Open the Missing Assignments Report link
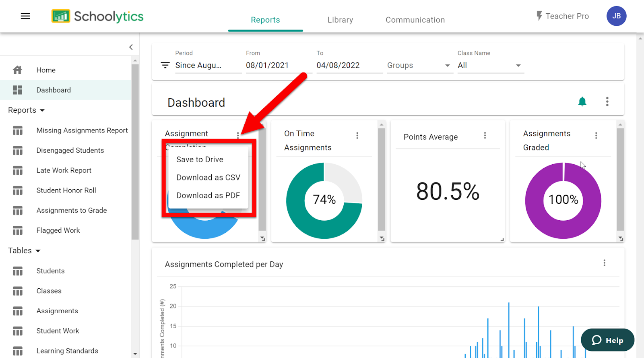The image size is (644, 358). click(82, 130)
